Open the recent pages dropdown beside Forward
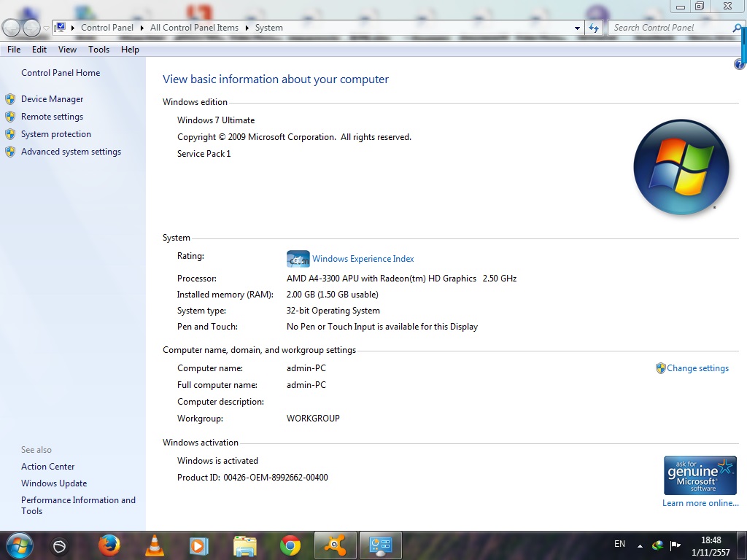This screenshot has width=747, height=560. (x=46, y=28)
